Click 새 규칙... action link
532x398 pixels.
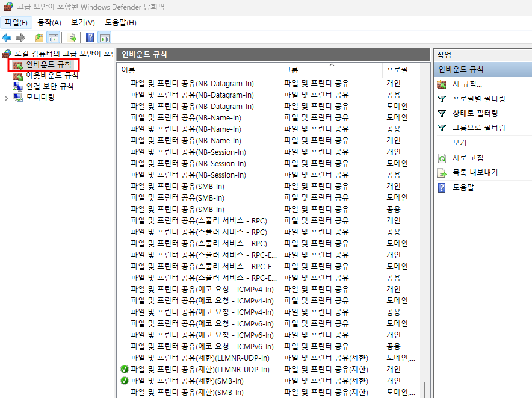pyautogui.click(x=467, y=84)
